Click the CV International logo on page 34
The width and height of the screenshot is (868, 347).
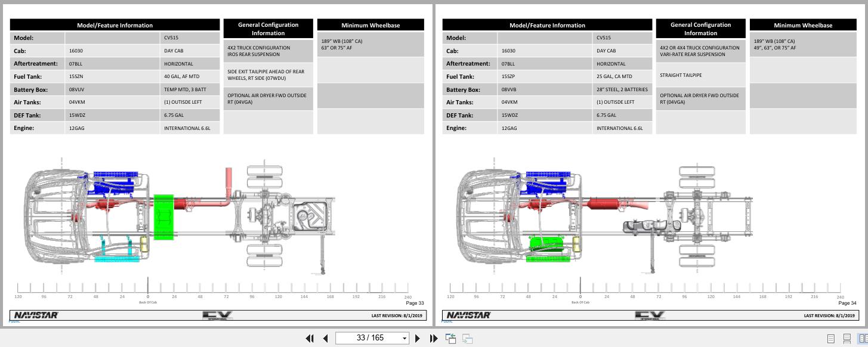pos(650,315)
